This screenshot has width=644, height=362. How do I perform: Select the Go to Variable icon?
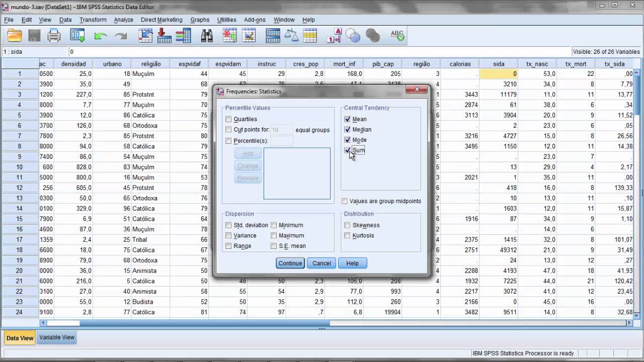165,36
